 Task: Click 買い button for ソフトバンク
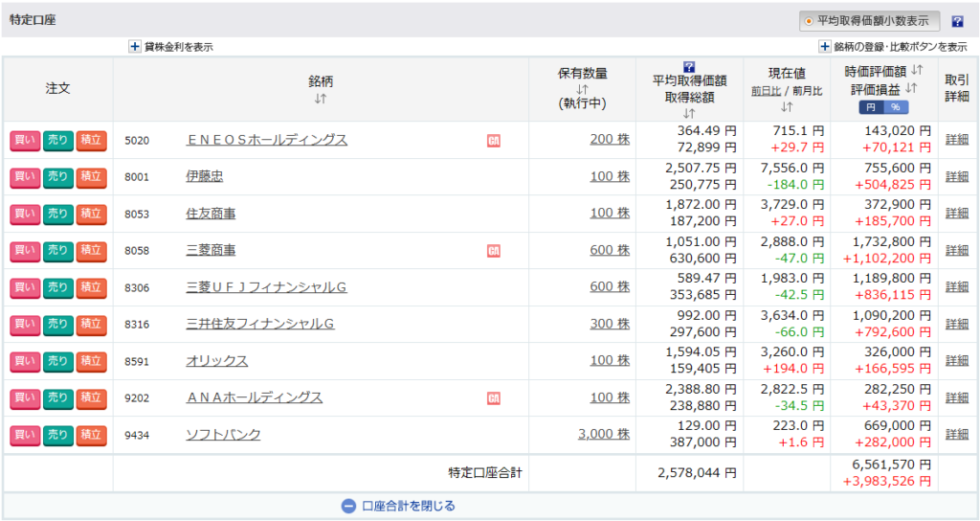(25, 435)
